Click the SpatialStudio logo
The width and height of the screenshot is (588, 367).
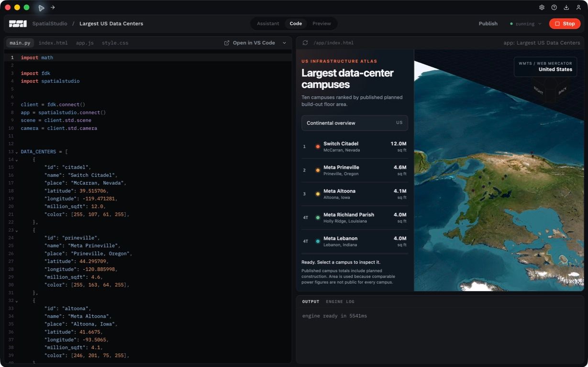[x=18, y=23]
